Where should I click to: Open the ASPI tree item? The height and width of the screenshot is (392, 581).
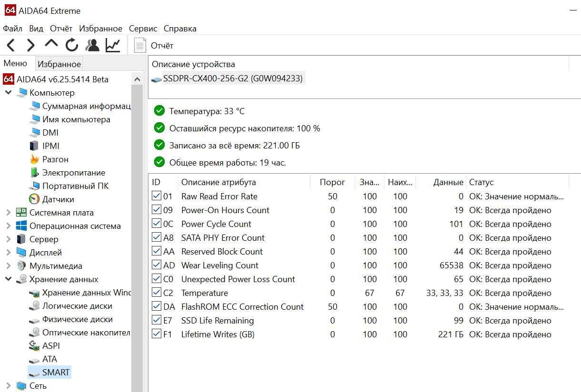[45, 346]
